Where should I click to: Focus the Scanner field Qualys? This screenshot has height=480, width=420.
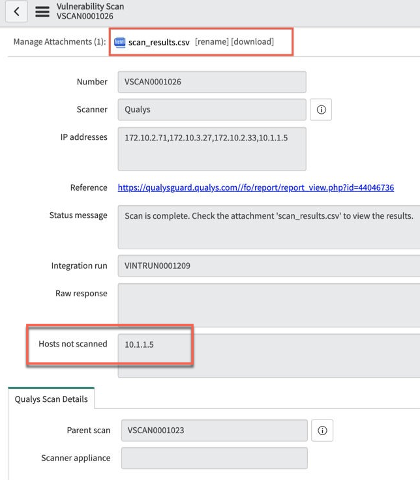click(x=212, y=109)
